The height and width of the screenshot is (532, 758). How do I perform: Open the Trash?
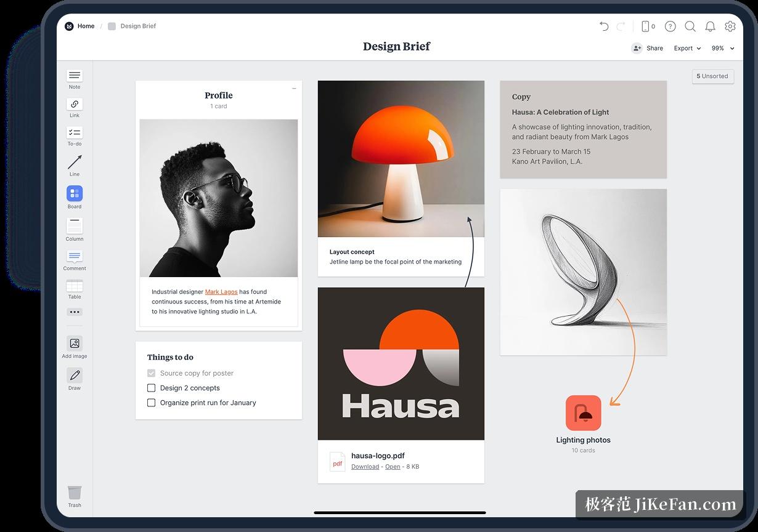75,496
